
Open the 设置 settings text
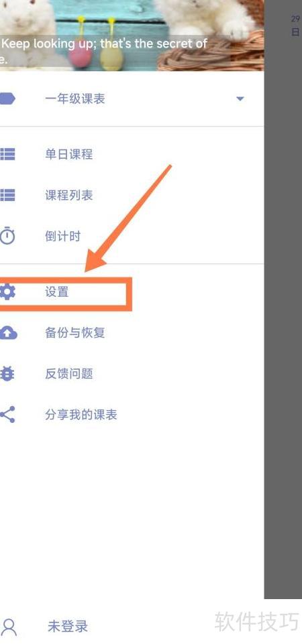[57, 292]
